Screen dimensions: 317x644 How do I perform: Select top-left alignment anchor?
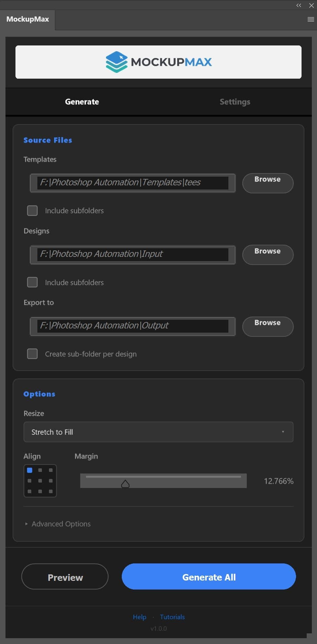[30, 470]
